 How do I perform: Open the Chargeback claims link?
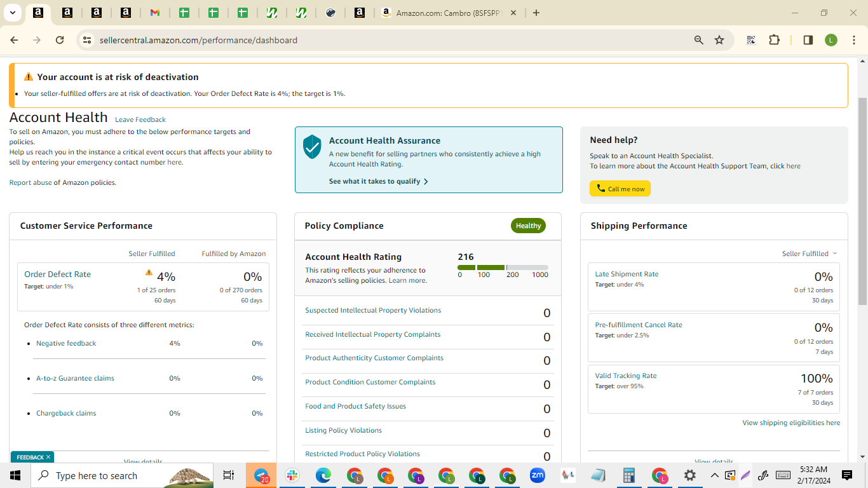66,413
